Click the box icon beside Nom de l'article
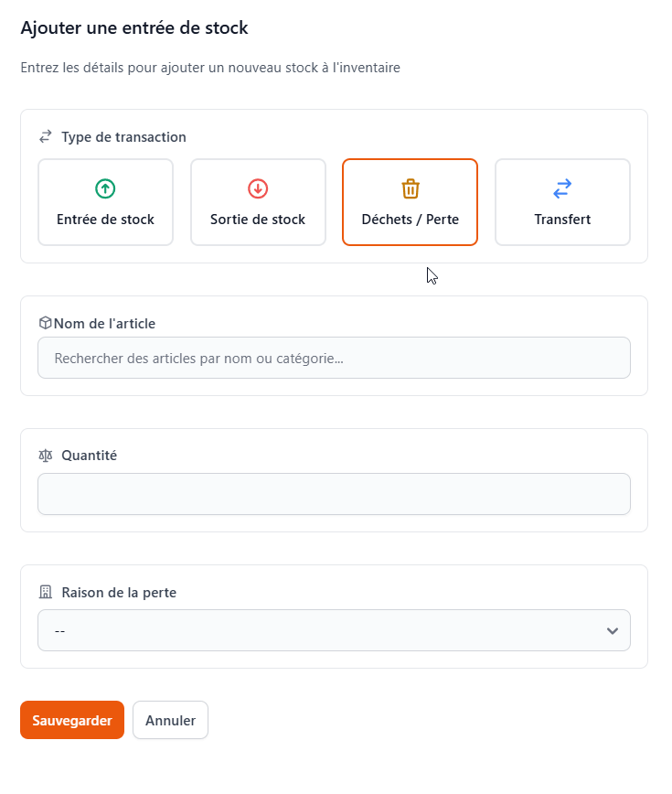The height and width of the screenshot is (794, 672). point(45,323)
